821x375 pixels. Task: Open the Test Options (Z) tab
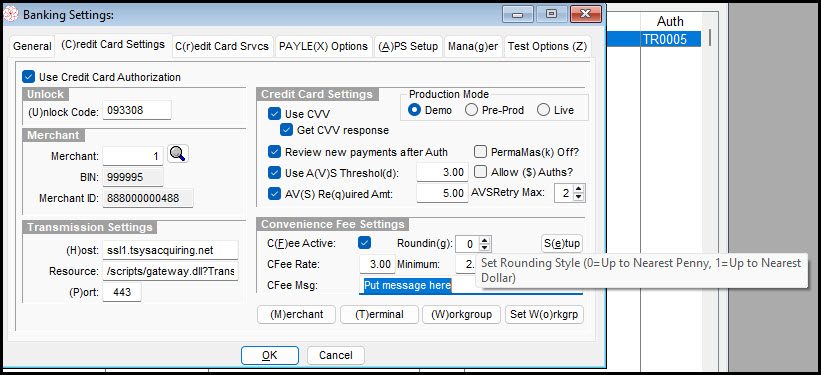[547, 46]
